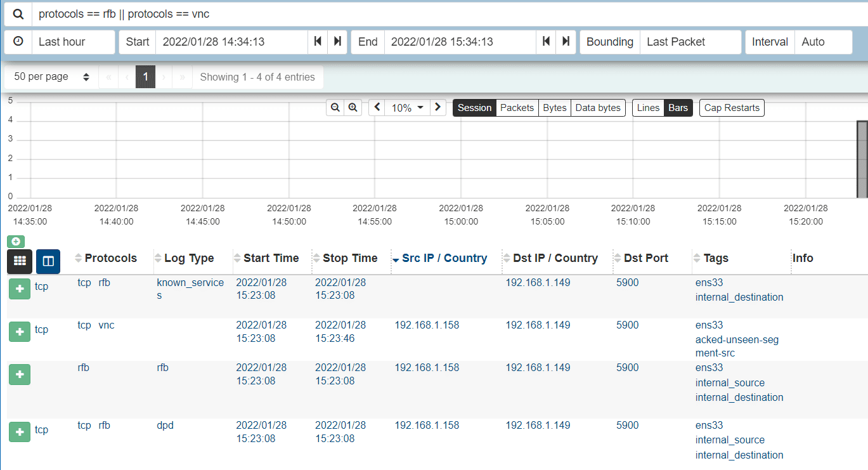868x470 pixels.
Task: Jump End time to next boundary
Action: pos(566,42)
